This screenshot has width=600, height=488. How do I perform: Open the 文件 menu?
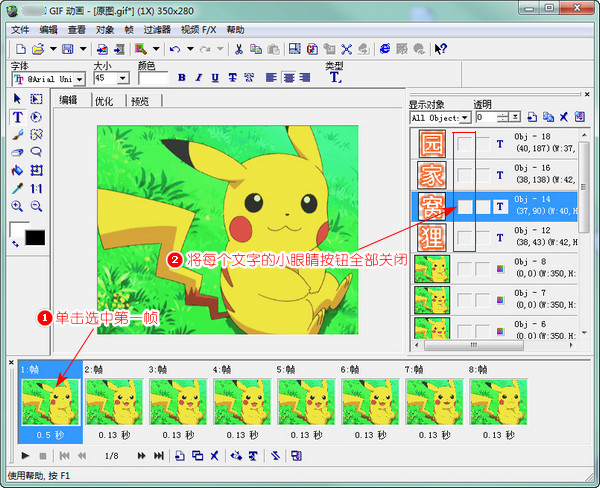20,30
